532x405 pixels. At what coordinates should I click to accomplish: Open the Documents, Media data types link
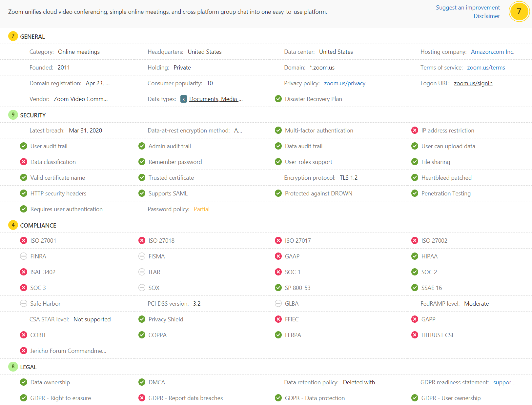point(216,99)
